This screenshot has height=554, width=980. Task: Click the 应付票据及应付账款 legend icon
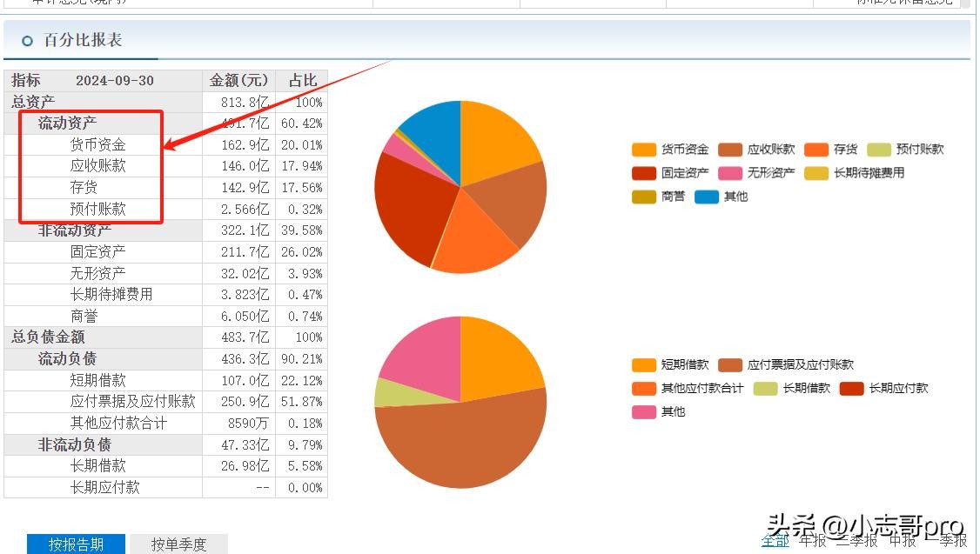[x=730, y=365]
